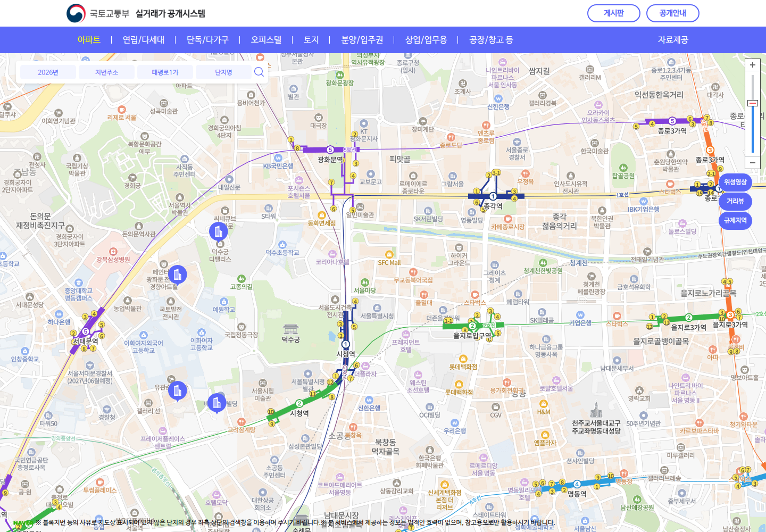This screenshot has height=532, width=766.
Task: Select apartment pin above 덕수궁 디팰리스
Action: coord(218,232)
